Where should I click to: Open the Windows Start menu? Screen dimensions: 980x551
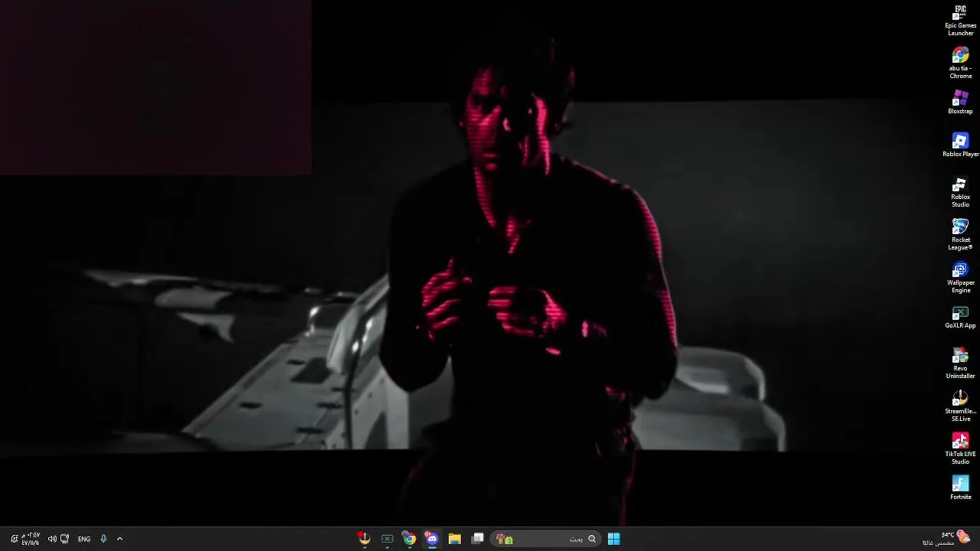[x=613, y=539]
